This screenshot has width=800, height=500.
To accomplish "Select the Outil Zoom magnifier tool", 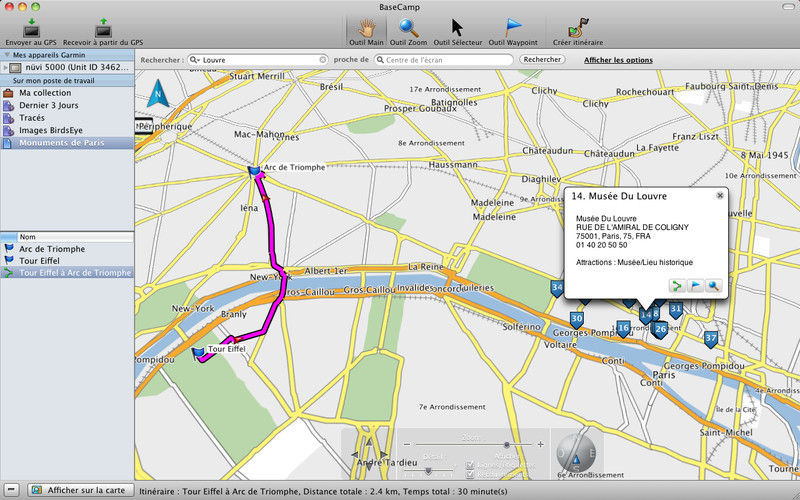I will click(408, 27).
